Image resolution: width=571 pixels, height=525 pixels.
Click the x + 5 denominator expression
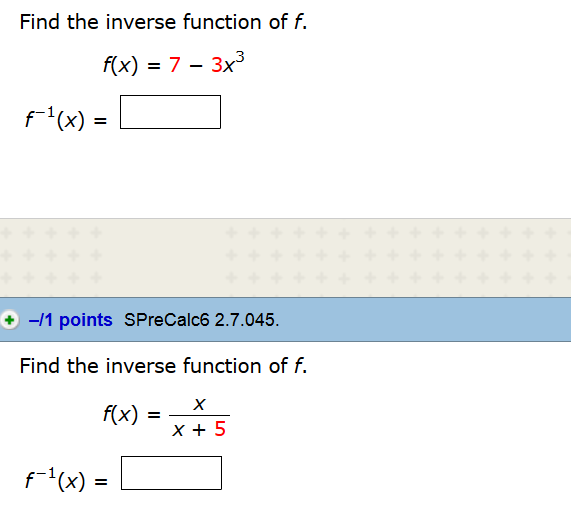tap(199, 429)
